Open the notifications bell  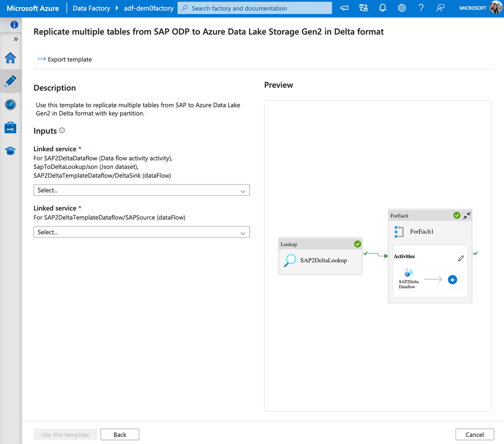tap(382, 8)
